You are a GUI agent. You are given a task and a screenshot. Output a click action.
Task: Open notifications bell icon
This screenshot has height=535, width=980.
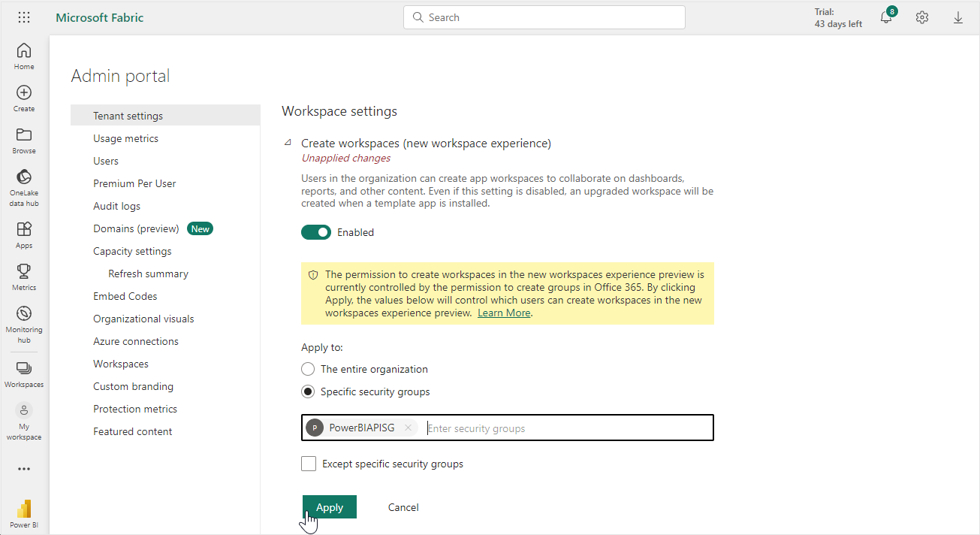pos(886,18)
